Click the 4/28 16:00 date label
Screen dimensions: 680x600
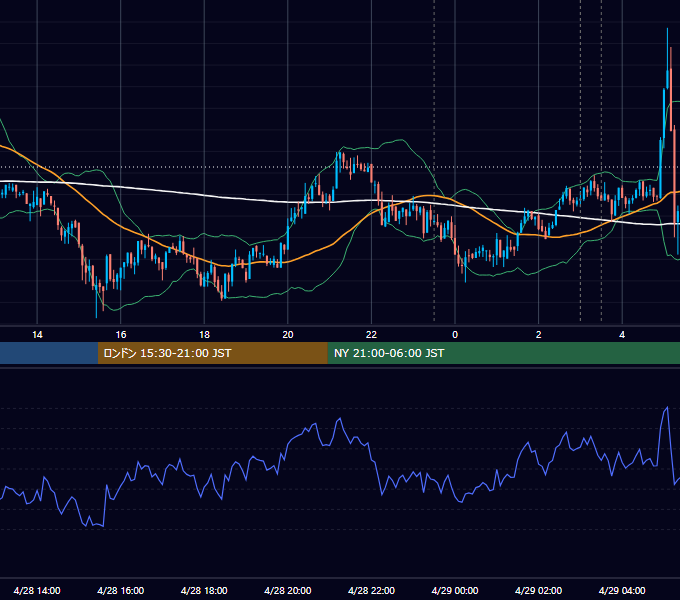point(121,590)
